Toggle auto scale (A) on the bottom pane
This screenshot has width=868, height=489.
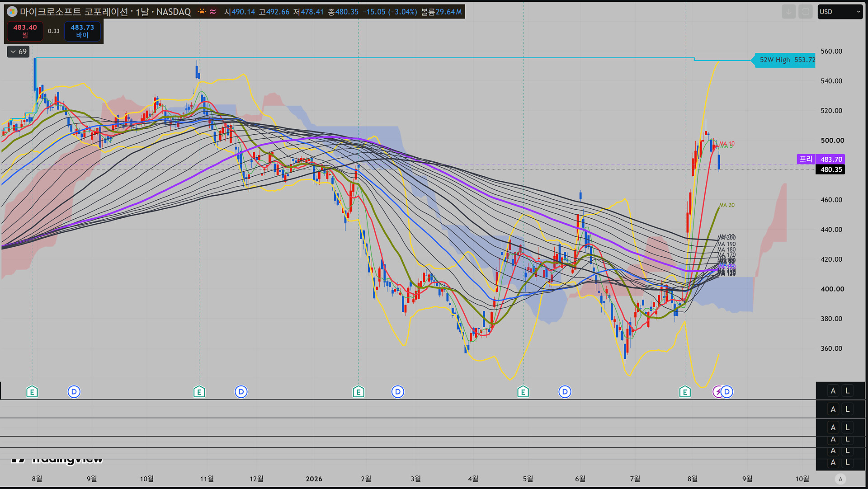coord(833,462)
